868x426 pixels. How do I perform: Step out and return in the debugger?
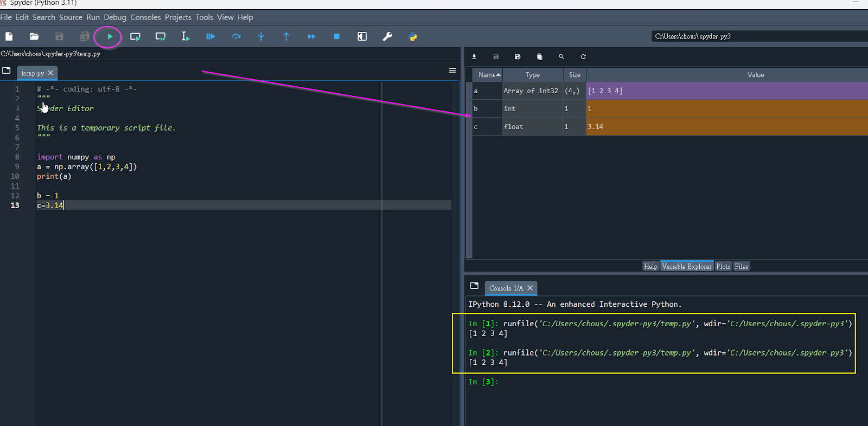coord(286,37)
